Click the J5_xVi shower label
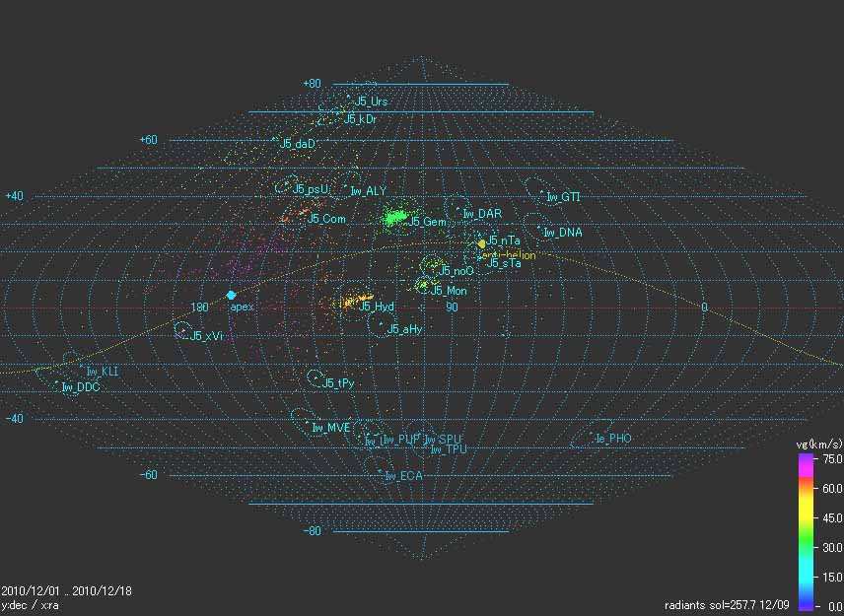This screenshot has height=616, width=844. [207, 336]
